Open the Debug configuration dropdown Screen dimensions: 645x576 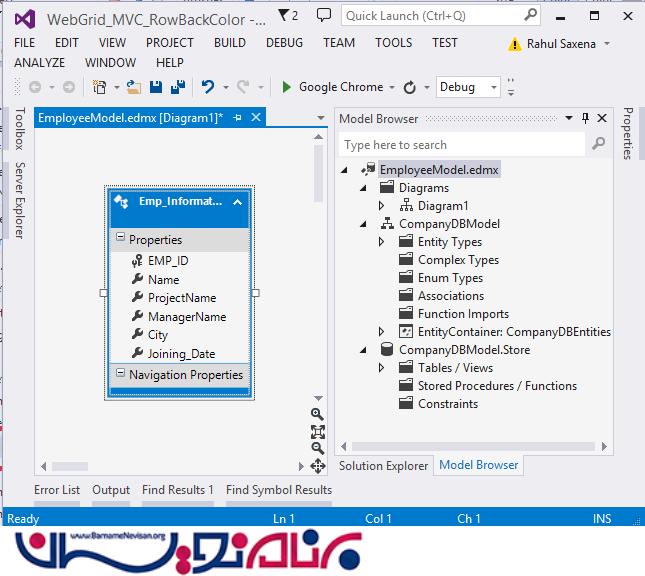pyautogui.click(x=492, y=87)
